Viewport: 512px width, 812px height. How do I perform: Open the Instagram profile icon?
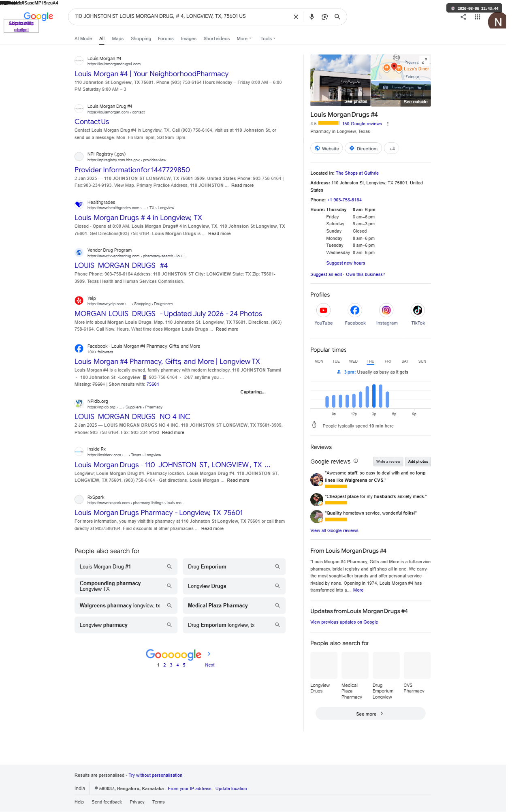[x=386, y=310]
